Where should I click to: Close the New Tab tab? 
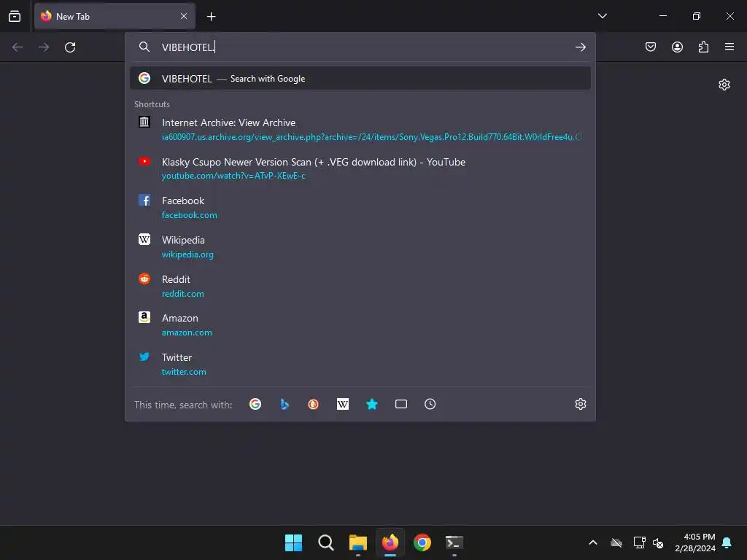pyautogui.click(x=184, y=16)
